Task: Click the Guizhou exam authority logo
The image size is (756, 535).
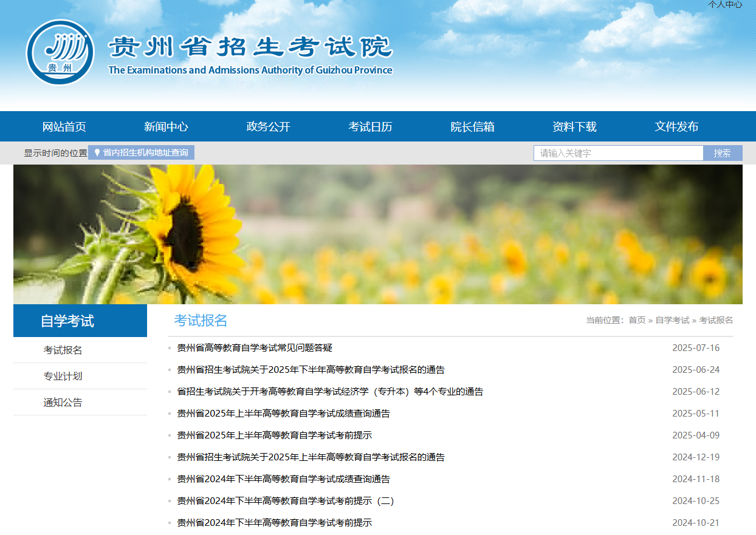Action: click(60, 53)
